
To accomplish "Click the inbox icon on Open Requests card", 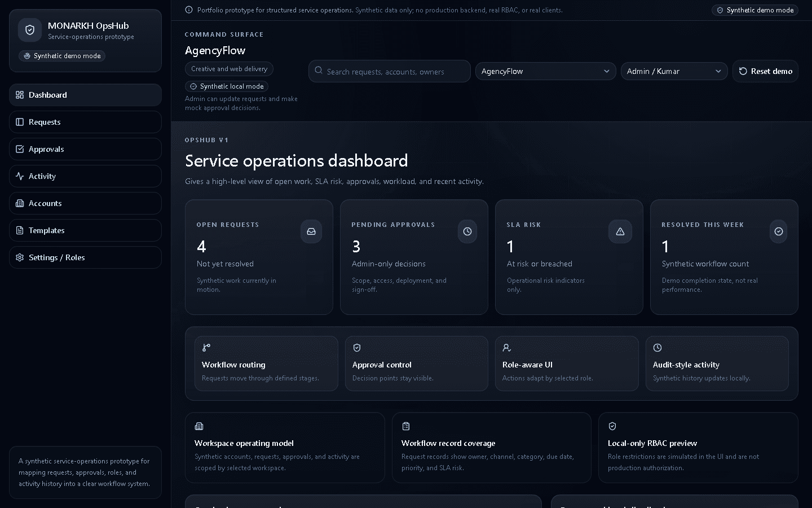I will click(311, 231).
